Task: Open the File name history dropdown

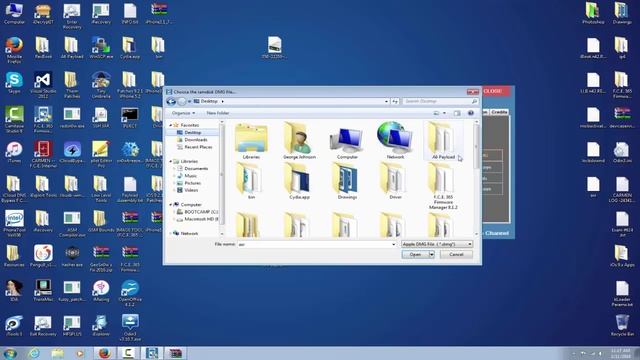Action: (x=393, y=244)
